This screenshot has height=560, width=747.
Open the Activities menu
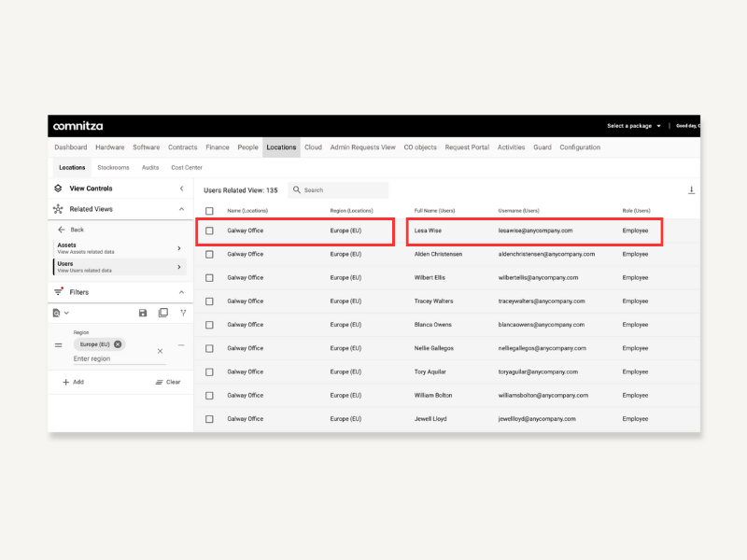tap(511, 147)
